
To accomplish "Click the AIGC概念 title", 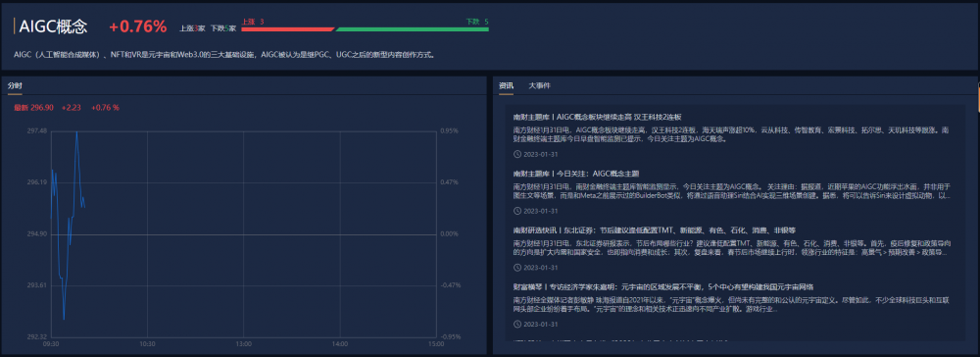I will point(53,26).
